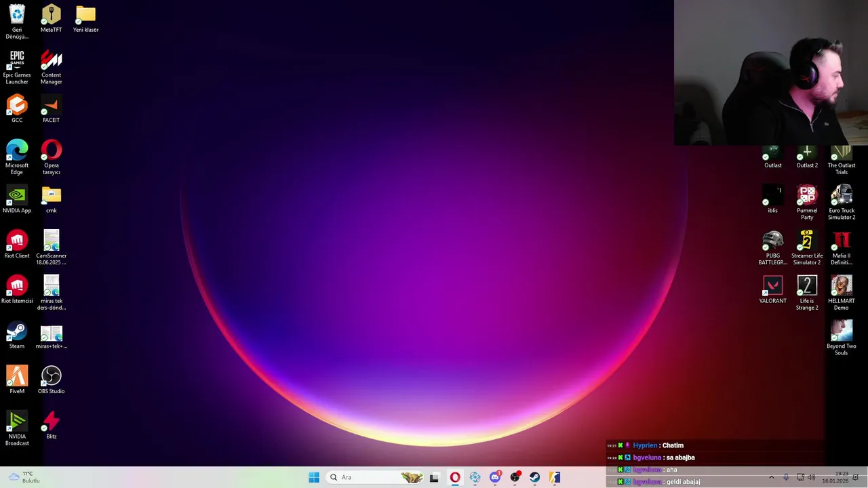
Task: Open the Windows Start menu
Action: click(x=314, y=477)
